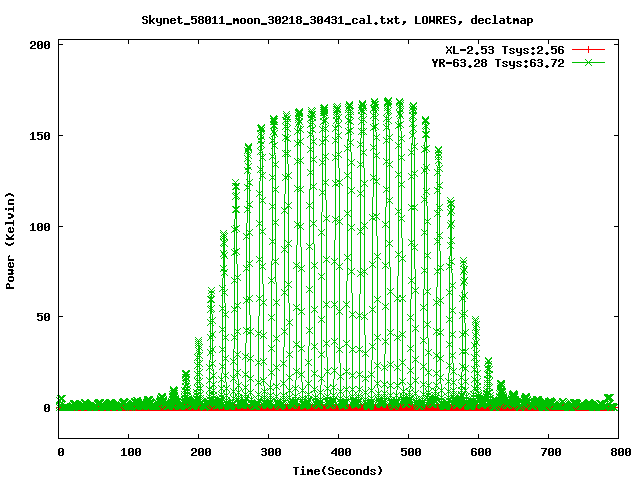Click the 100 y-axis tick label
Image resolution: width=640 pixels, height=480 pixels.
click(40, 227)
